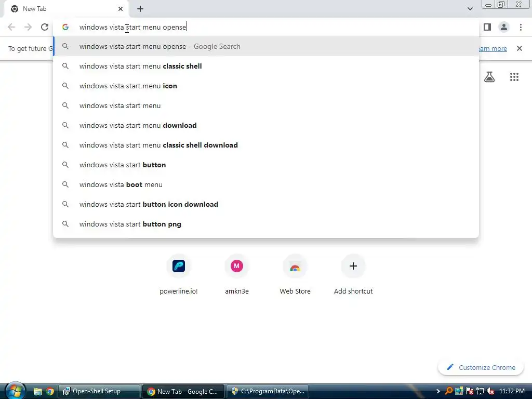
Task: Close the New Tab tab
Action: coord(121,9)
